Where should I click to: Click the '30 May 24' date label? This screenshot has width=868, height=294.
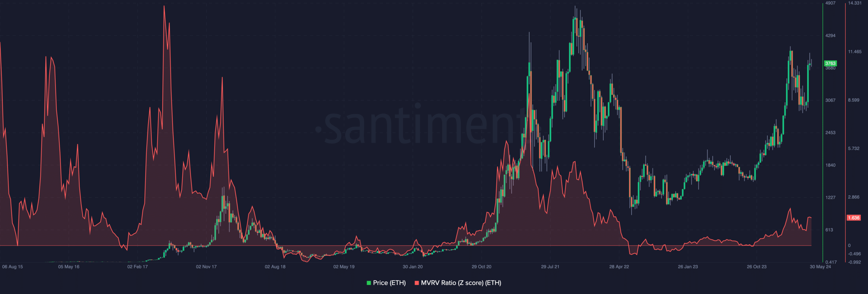(x=821, y=267)
